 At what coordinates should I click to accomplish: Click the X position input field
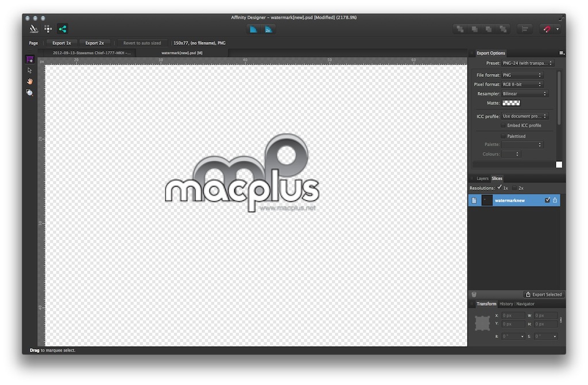coord(513,316)
